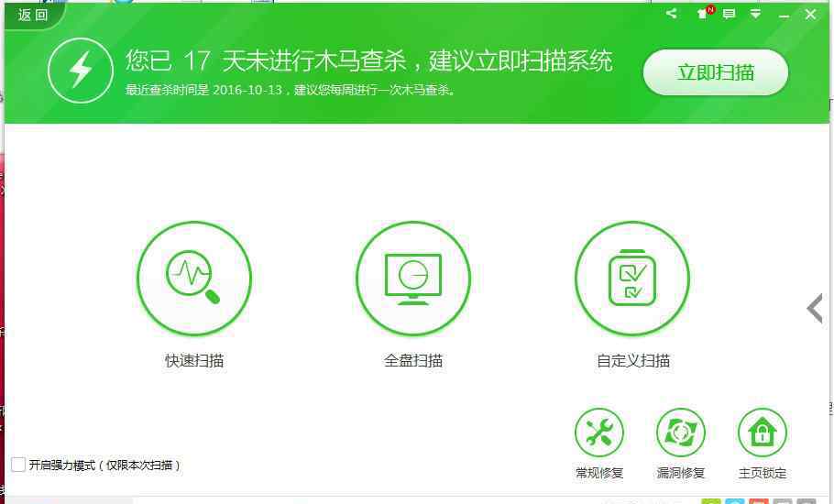
Task: Open the skin shirt icon with red badge
Action: point(703,14)
